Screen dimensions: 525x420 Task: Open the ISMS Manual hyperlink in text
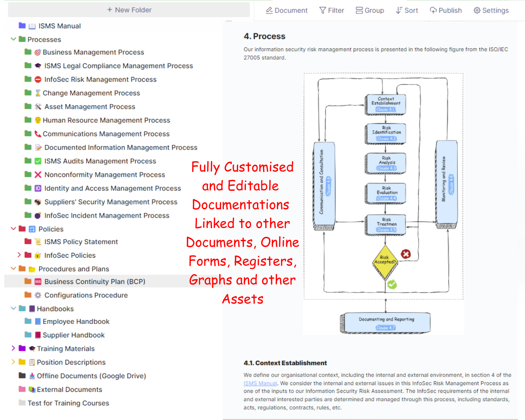coord(260,383)
